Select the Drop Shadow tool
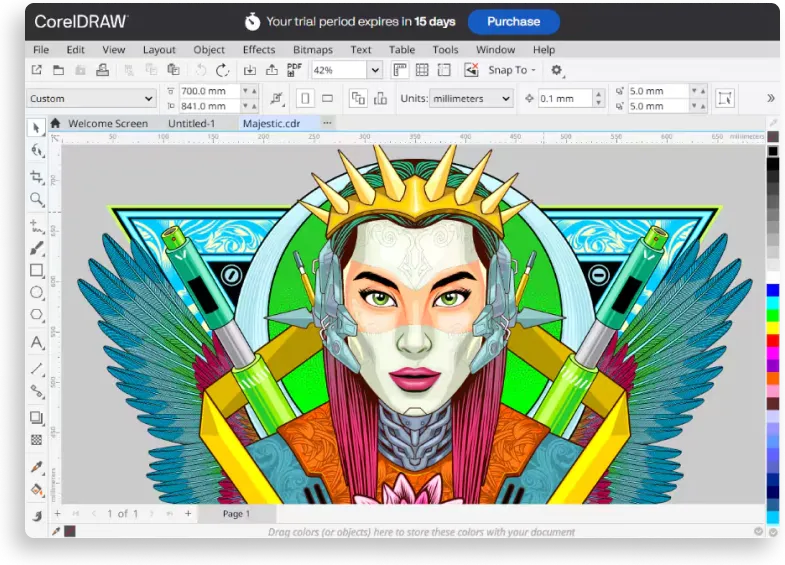Screen dimensions: 785x565 (x=37, y=417)
